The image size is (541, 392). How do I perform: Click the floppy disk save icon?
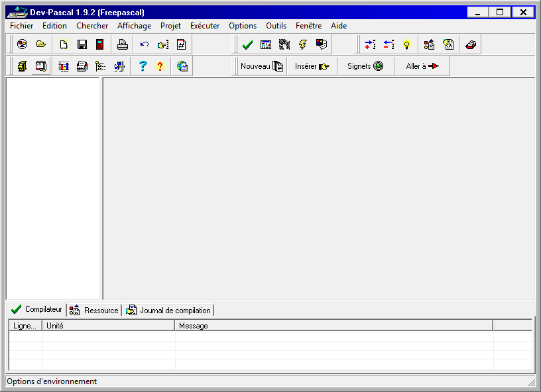click(82, 44)
